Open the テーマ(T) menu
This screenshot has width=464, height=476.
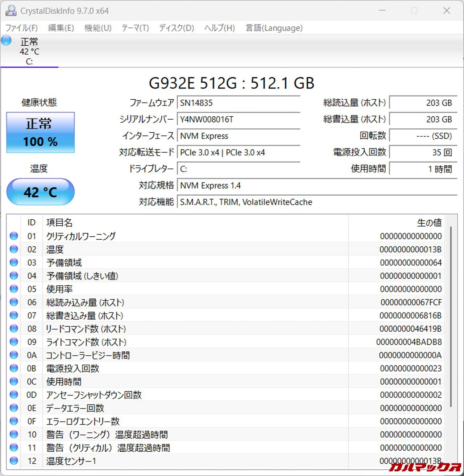coord(135,28)
